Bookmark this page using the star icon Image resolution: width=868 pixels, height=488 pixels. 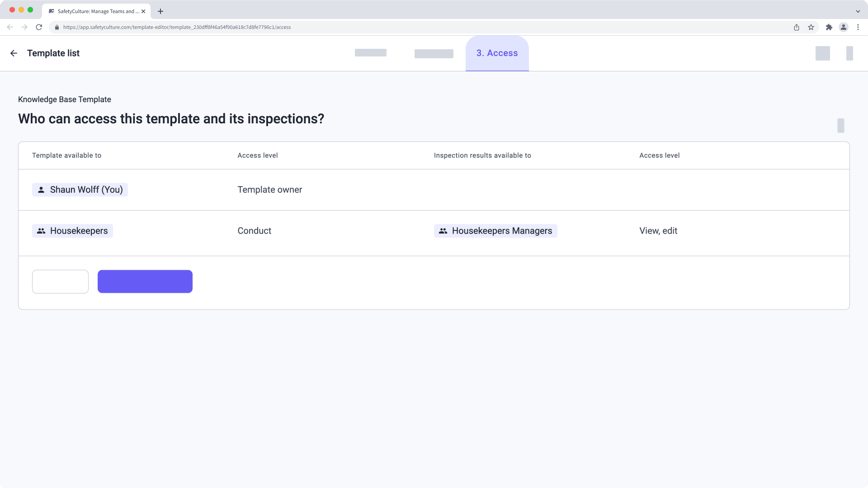pyautogui.click(x=811, y=27)
